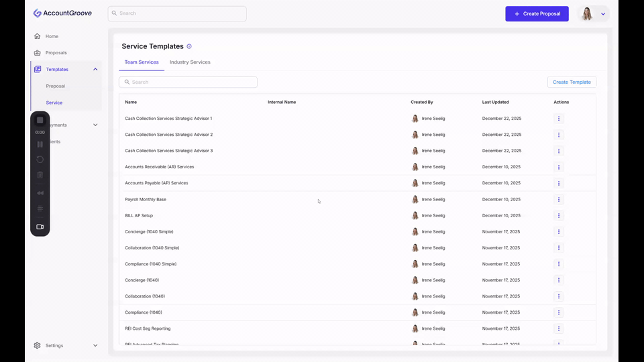Open actions menu for Collaboration (1040 Simple)

click(x=559, y=247)
